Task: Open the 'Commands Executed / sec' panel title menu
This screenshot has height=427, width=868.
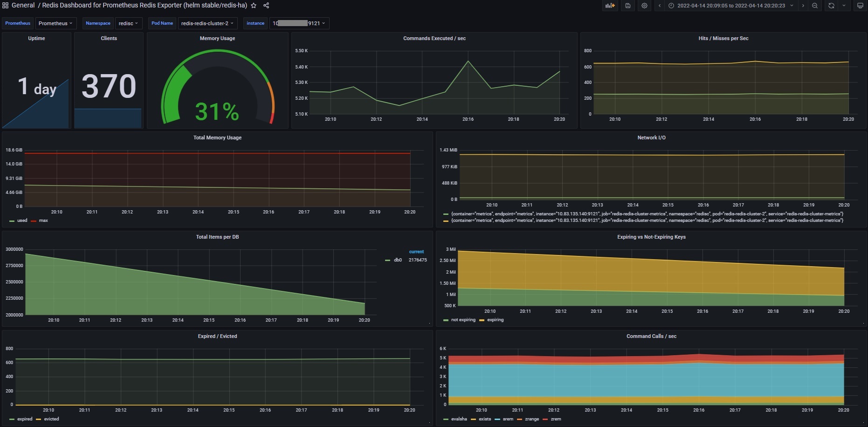Action: (x=434, y=38)
